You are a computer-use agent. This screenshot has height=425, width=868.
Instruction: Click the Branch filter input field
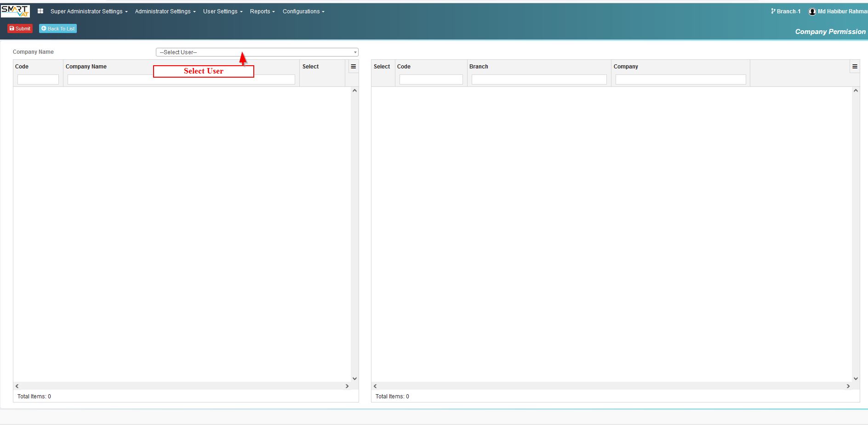(x=539, y=79)
